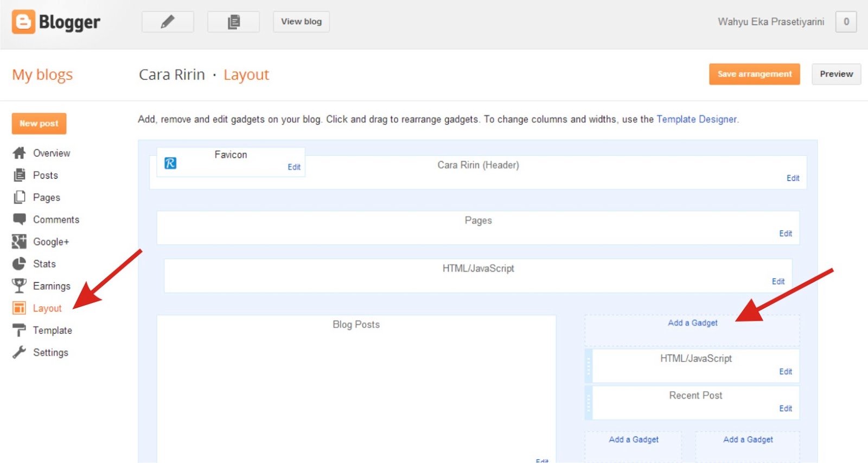Open Posts in the sidebar

click(46, 175)
